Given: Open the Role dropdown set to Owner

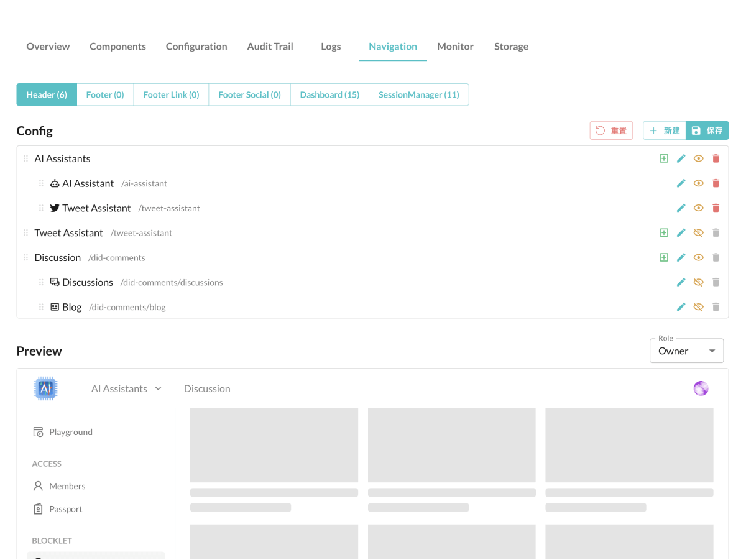Looking at the screenshot, I should [686, 351].
